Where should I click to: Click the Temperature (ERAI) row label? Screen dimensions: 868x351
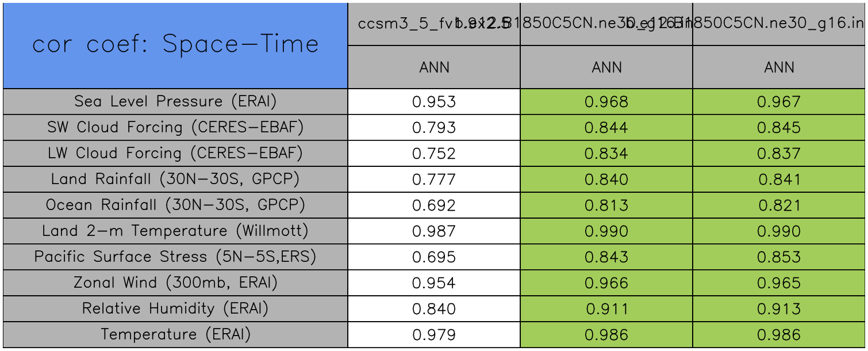175,334
